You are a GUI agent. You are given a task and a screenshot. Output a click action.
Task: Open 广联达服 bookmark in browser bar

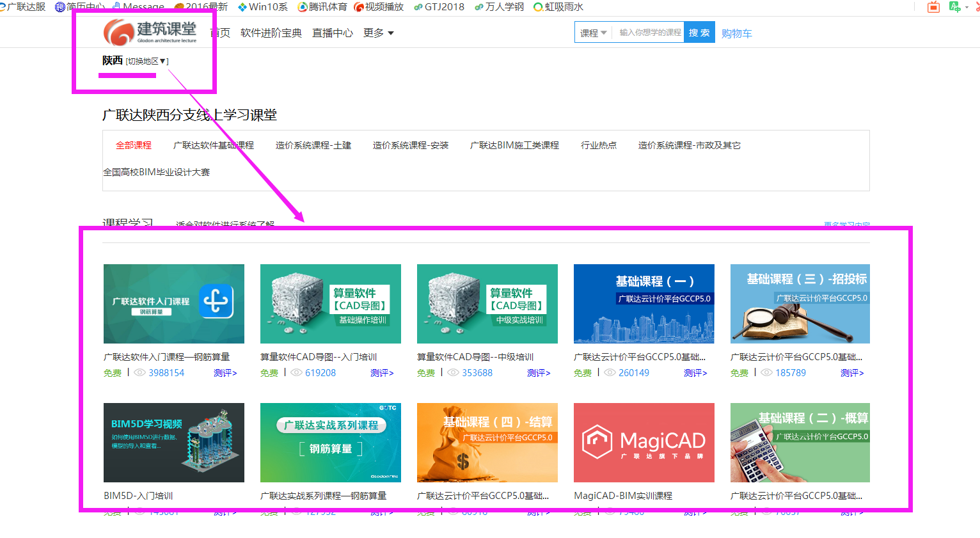click(22, 6)
